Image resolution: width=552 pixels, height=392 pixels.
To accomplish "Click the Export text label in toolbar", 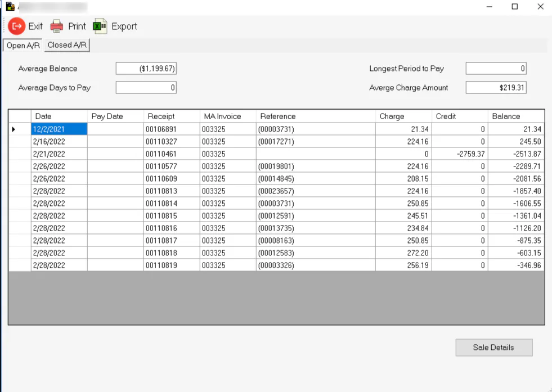I will click(124, 26).
